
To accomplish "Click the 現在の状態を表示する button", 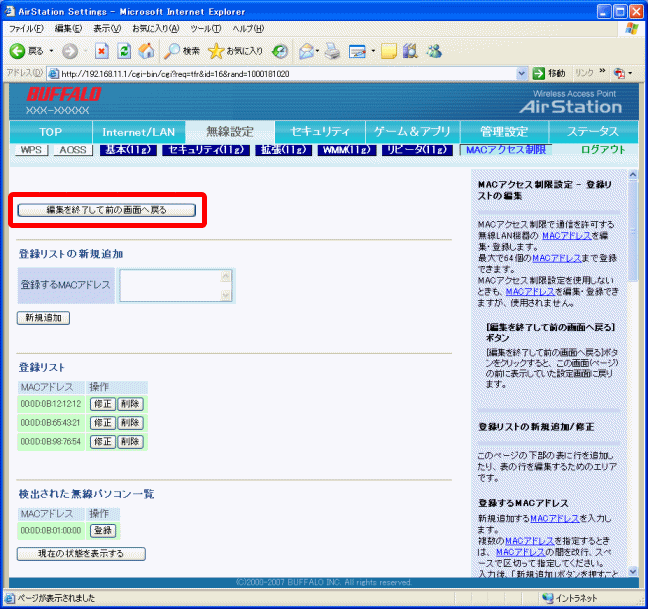I will pos(81,554).
